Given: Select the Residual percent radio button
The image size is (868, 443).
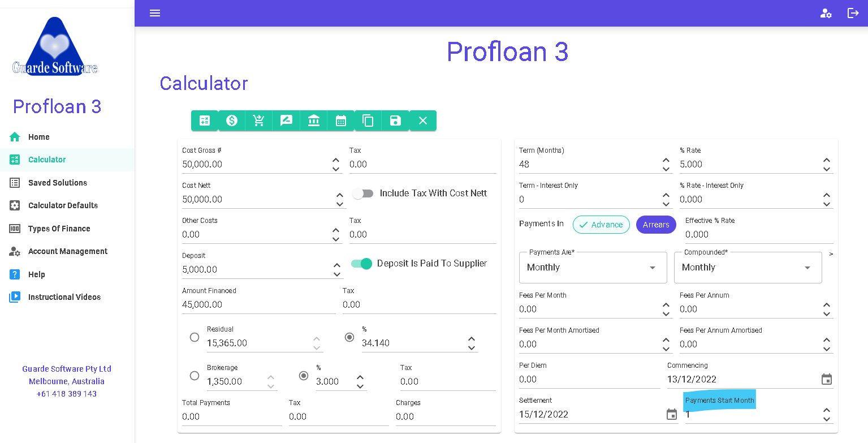Looking at the screenshot, I should tap(349, 337).
